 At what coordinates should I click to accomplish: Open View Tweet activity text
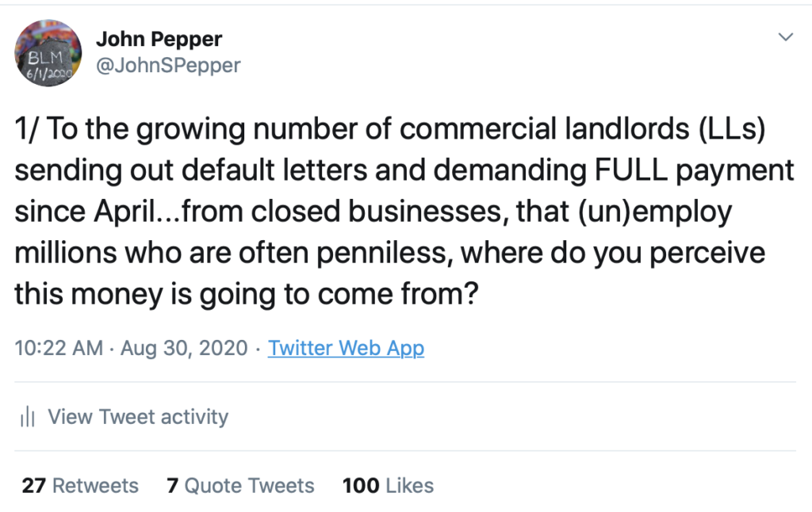(138, 417)
